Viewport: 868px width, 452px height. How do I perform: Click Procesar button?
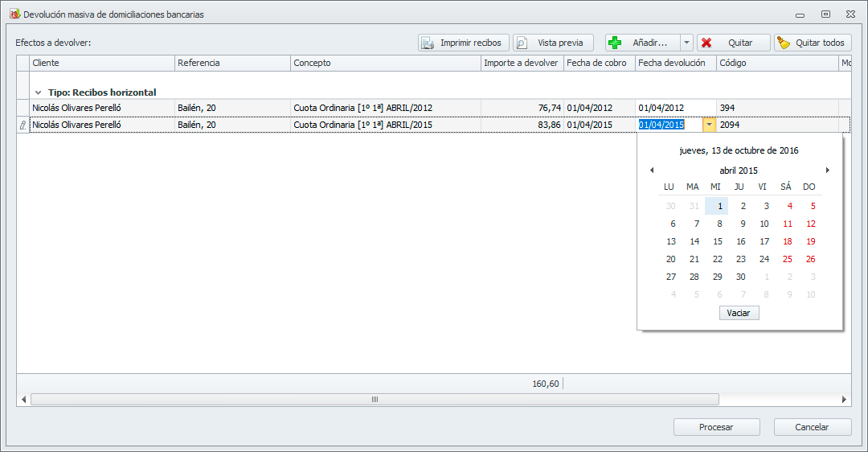[716, 427]
